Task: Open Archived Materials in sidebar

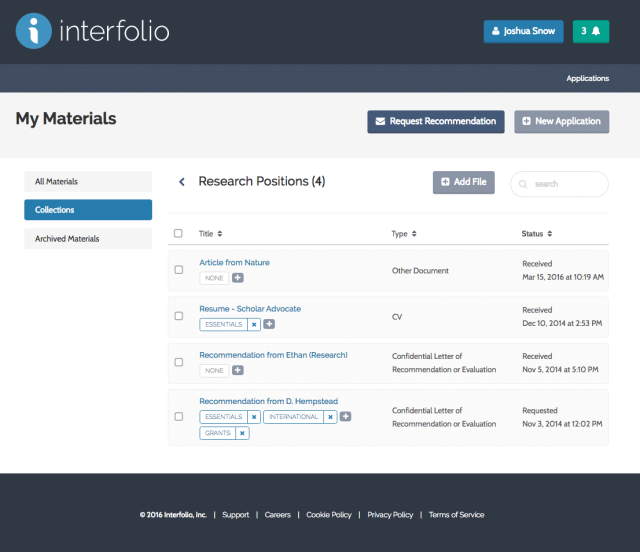Action: tap(88, 238)
